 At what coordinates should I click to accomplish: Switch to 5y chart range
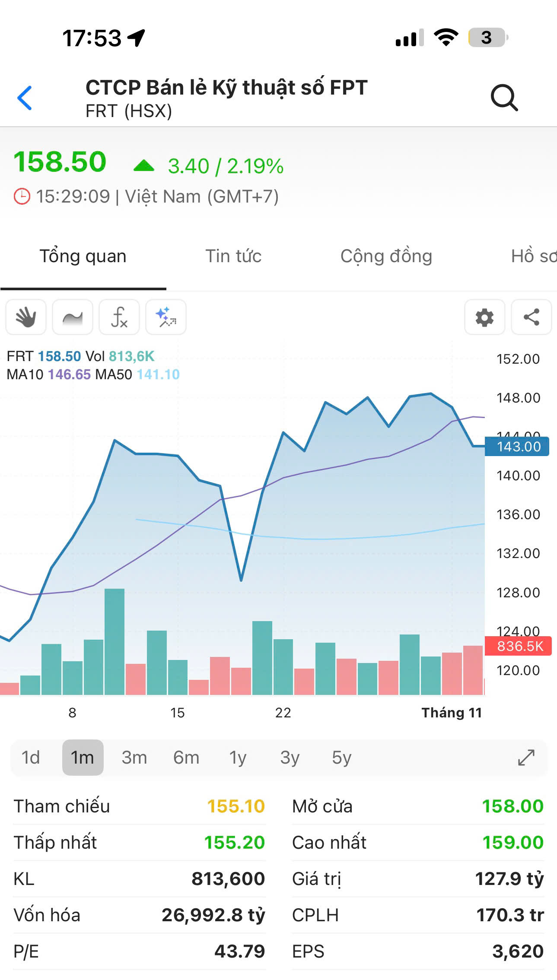342,758
